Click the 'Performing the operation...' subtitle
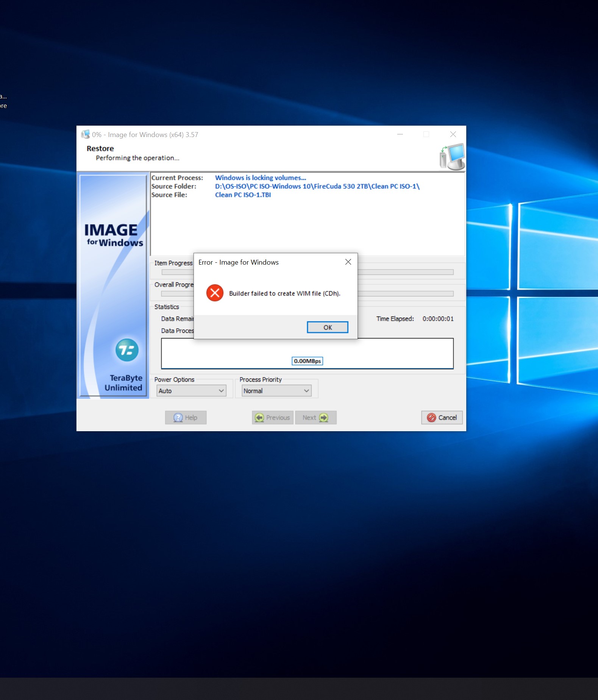Viewport: 598px width, 700px height. (137, 158)
